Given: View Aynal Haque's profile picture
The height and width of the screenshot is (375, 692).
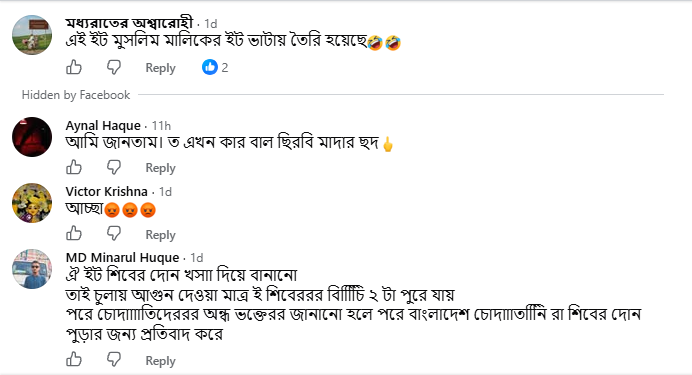Looking at the screenshot, I should coord(32,137).
